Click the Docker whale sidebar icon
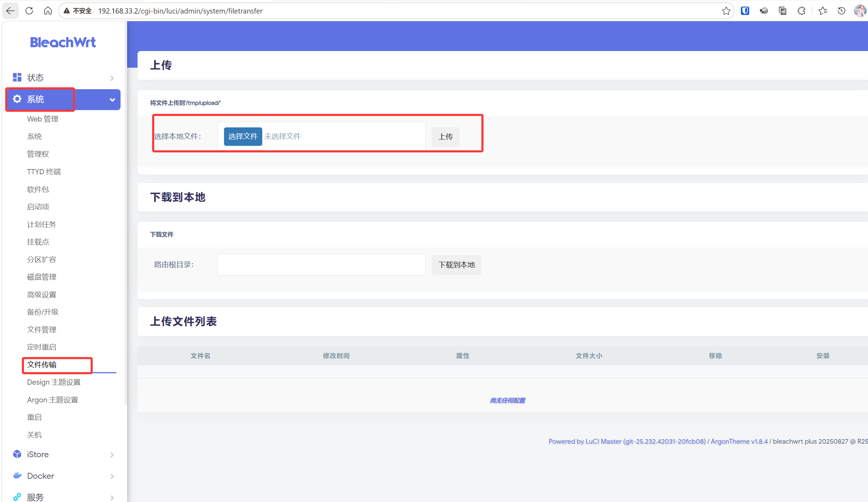The width and height of the screenshot is (868, 502). [x=17, y=476]
